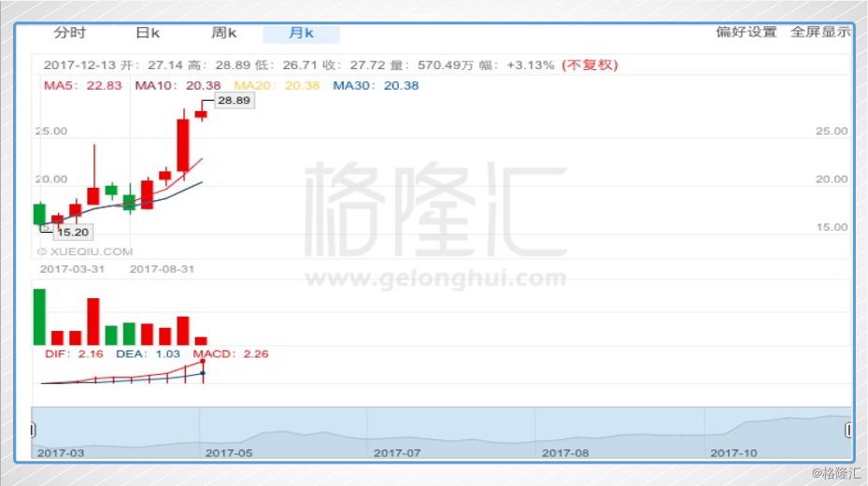Click the blue MA30: 20.38 indicator
Image resolution: width=868 pixels, height=486 pixels.
click(x=376, y=86)
